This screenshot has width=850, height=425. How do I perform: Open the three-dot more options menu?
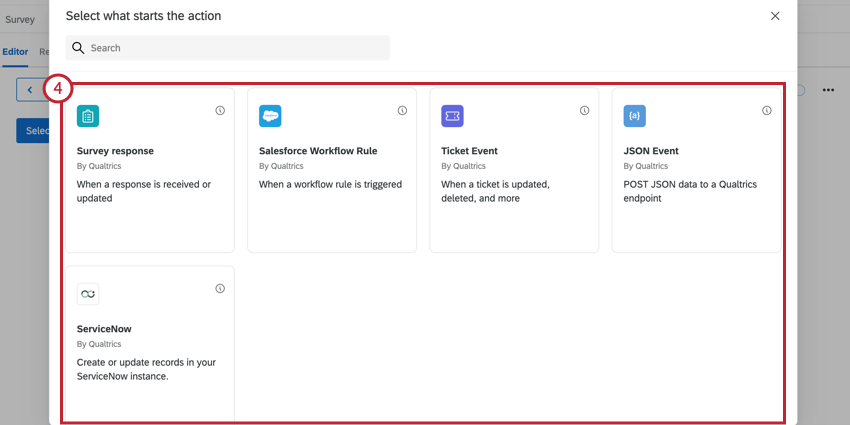coord(828,90)
